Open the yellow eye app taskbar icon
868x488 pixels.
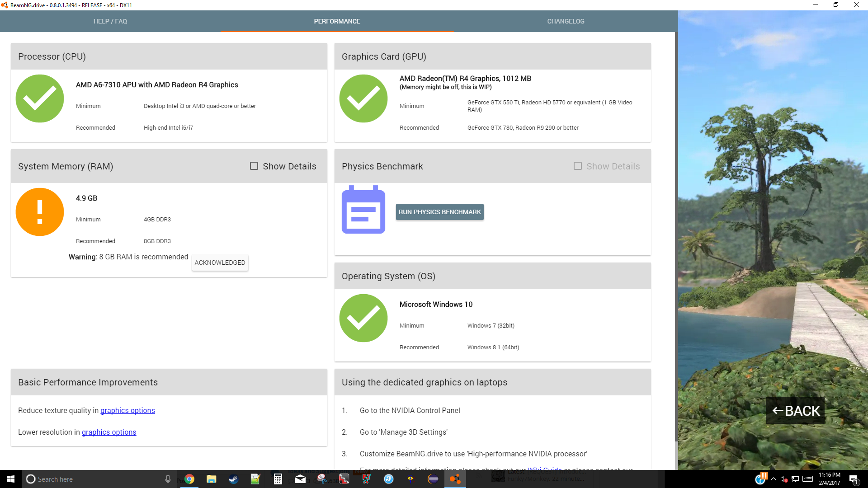point(410,479)
